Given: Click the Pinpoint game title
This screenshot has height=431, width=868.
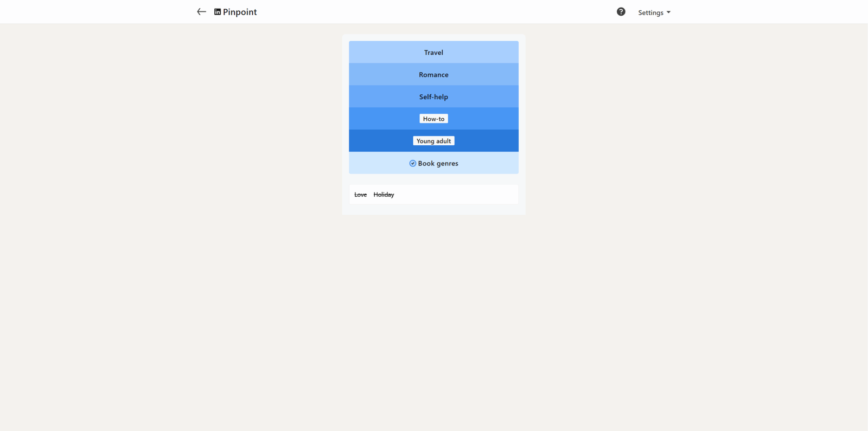Looking at the screenshot, I should pos(240,12).
